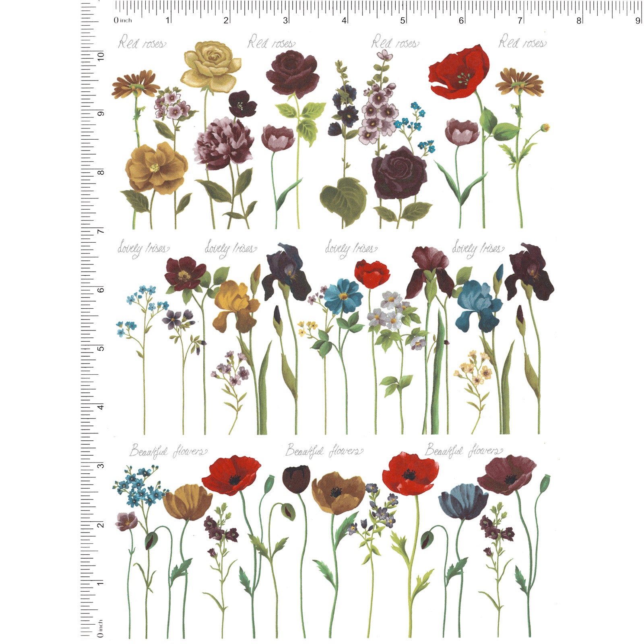Screen dimensions: 644x644
Task: Select the blue cosmos flower in the middle row
Action: [343, 296]
